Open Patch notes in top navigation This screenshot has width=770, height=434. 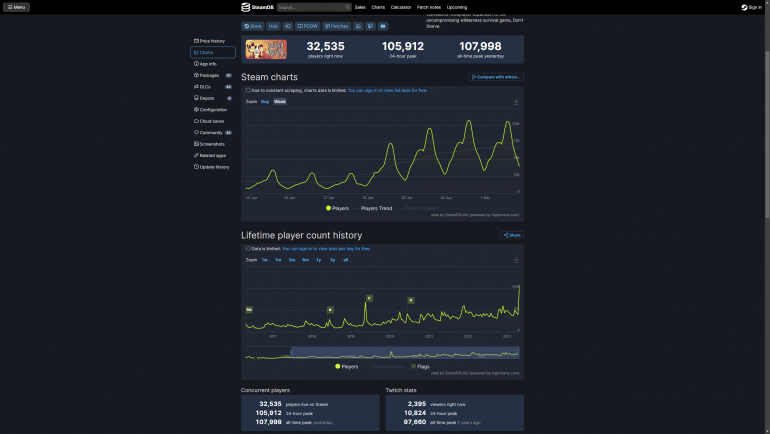(429, 7)
